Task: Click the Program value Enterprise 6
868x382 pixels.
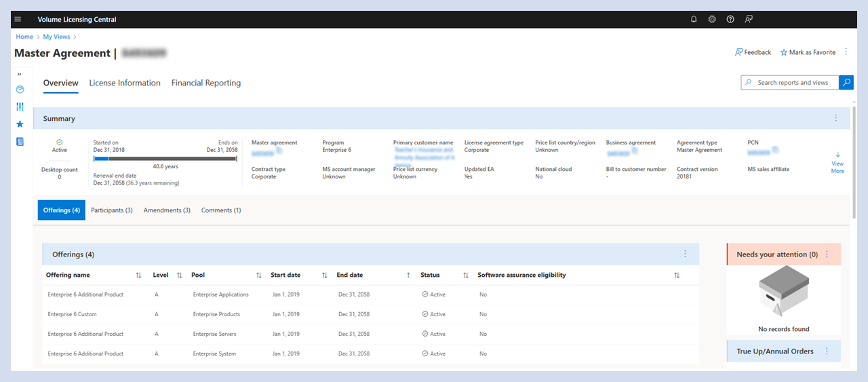Action: pos(337,150)
